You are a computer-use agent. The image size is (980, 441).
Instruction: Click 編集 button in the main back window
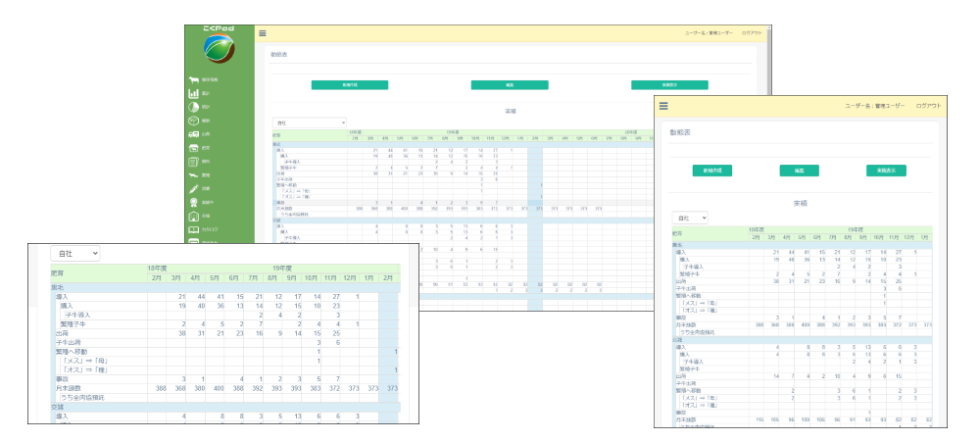[510, 85]
